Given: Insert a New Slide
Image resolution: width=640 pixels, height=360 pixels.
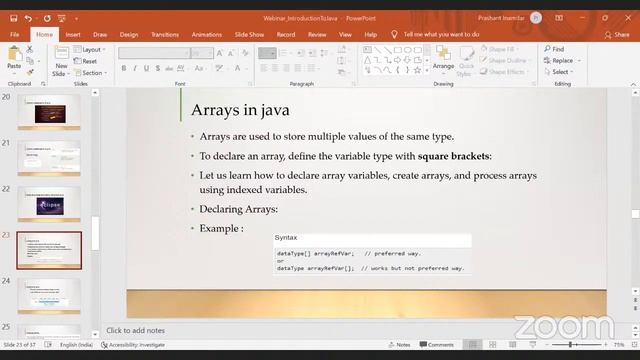Looking at the screenshot, I should click(61, 61).
